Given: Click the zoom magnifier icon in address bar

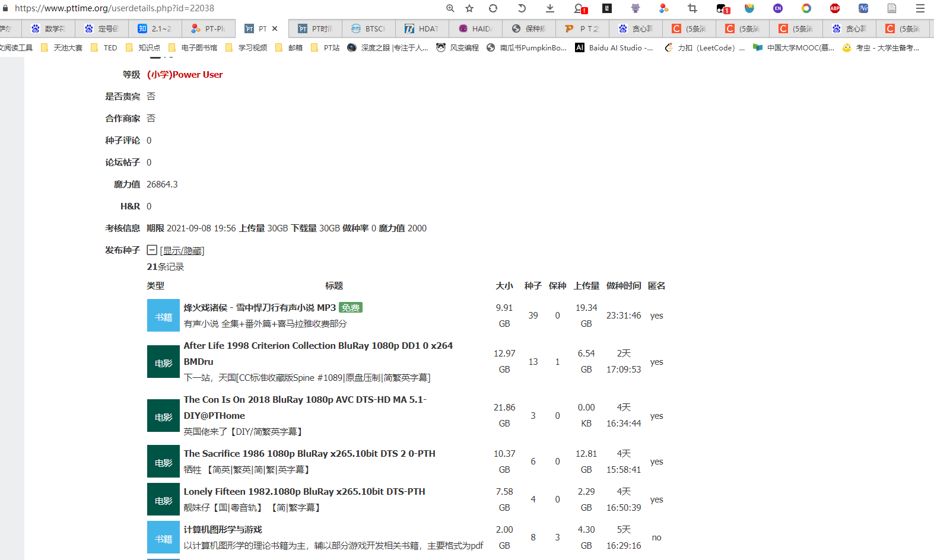Looking at the screenshot, I should coord(450,8).
